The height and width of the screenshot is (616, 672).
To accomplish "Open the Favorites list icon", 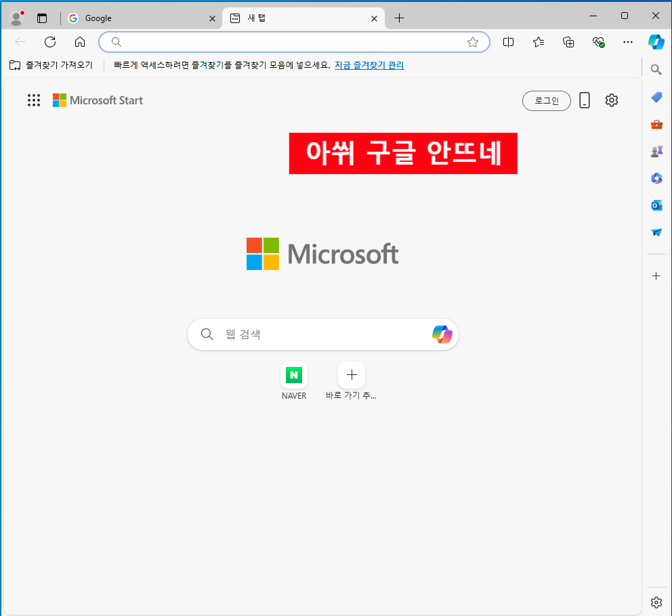I will coord(539,42).
